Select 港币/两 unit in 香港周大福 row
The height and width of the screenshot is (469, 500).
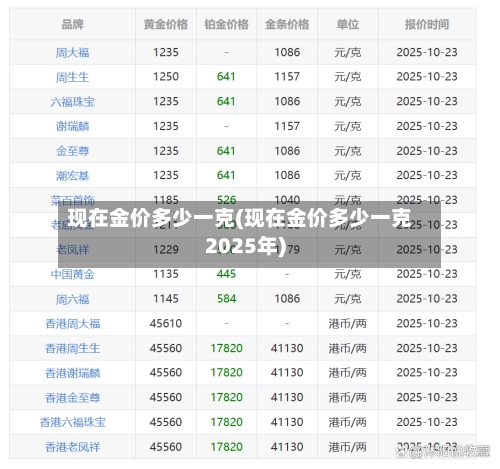(x=348, y=324)
